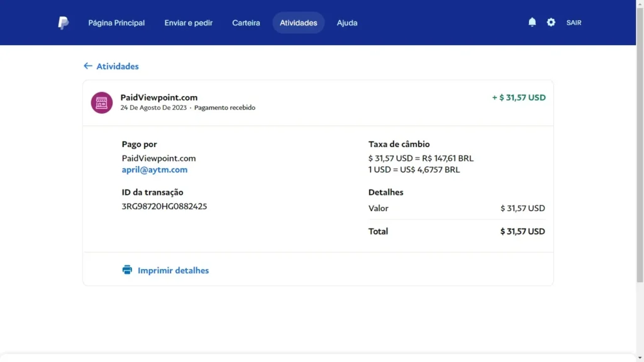Click the april@aytm.com email link
This screenshot has width=644, height=362.
coord(155,170)
